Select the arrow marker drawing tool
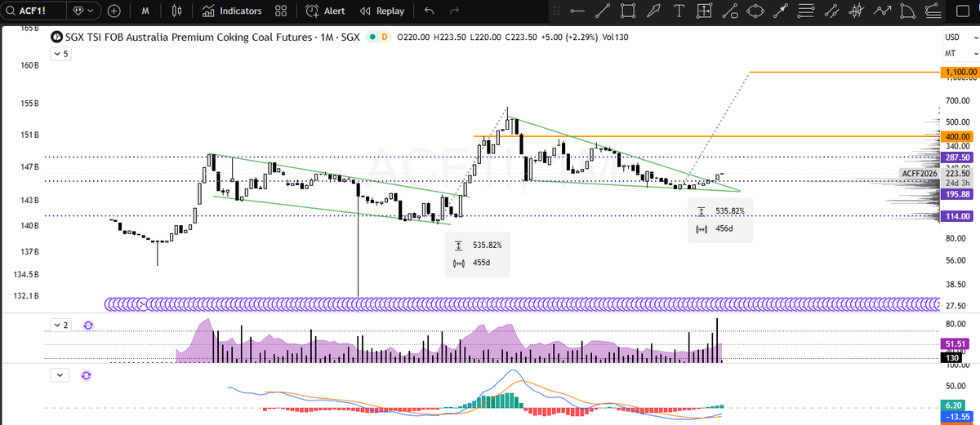This screenshot has height=425, width=980. (x=653, y=11)
